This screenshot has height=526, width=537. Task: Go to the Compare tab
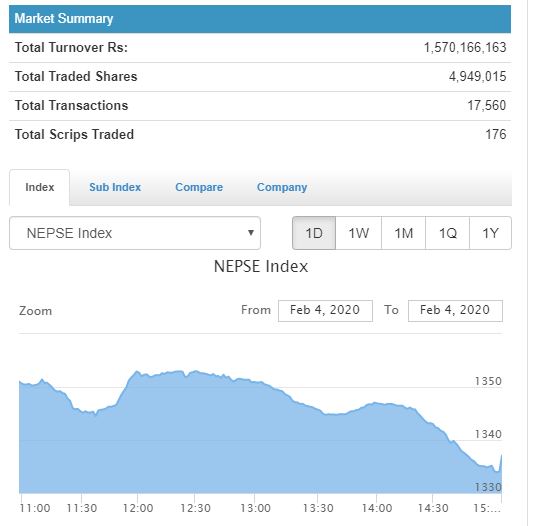pyautogui.click(x=199, y=187)
